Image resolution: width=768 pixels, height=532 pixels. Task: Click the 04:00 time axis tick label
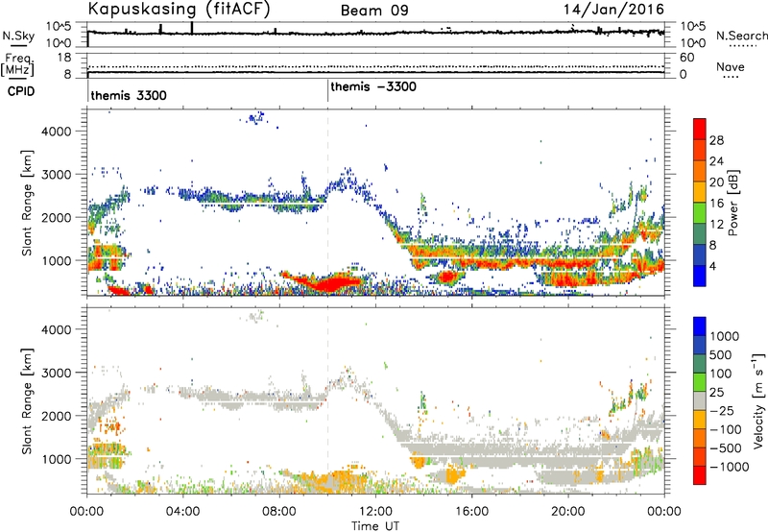tap(182, 512)
